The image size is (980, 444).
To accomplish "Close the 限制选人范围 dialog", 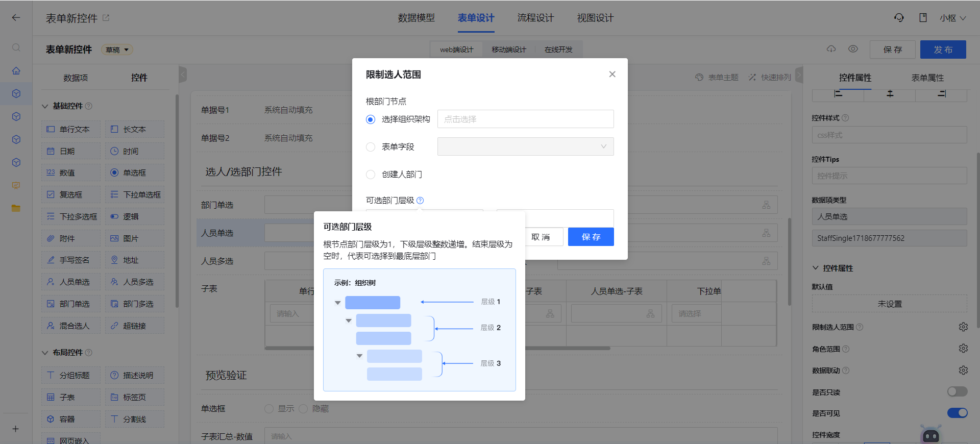I will pyautogui.click(x=612, y=74).
